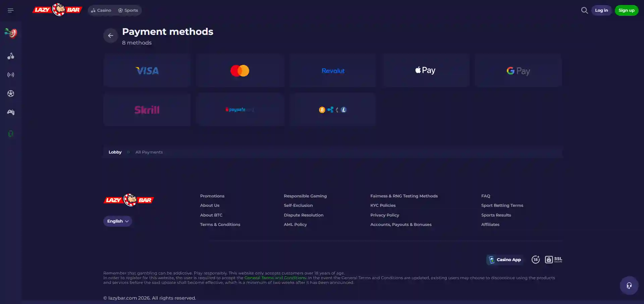
Task: Open the hamburger menu icon
Action: point(11,10)
